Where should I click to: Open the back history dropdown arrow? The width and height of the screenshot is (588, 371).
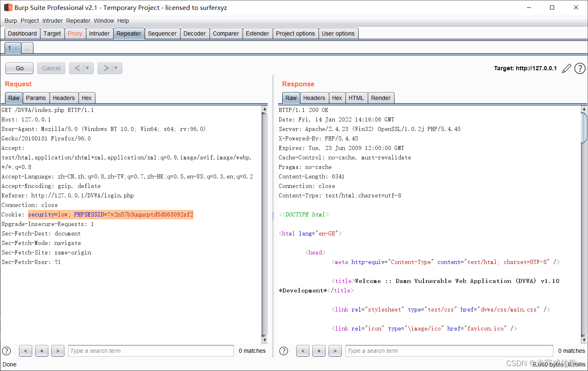tap(88, 68)
